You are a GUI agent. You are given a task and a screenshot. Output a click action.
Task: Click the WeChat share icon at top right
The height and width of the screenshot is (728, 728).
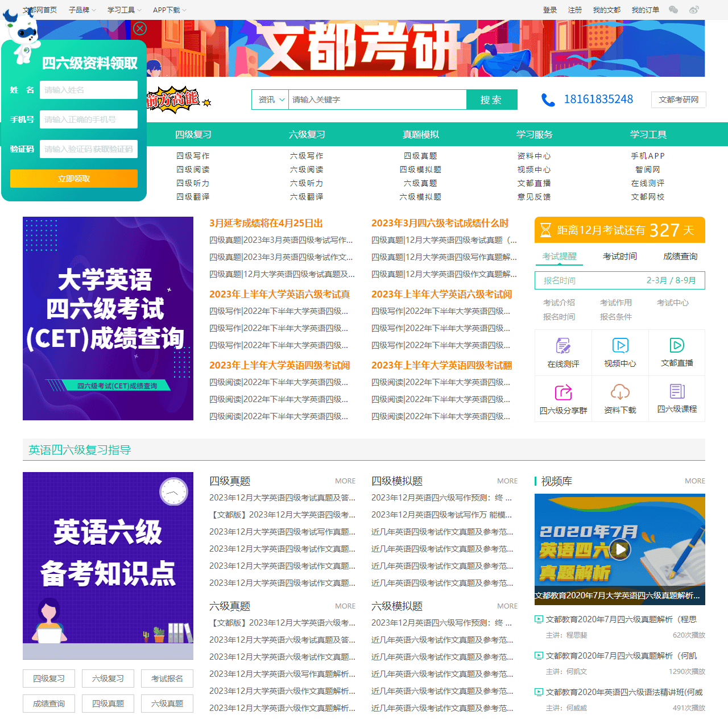[x=673, y=10]
